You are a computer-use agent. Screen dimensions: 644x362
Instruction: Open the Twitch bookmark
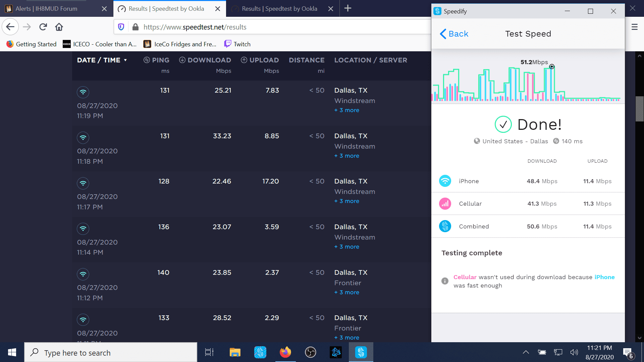[x=237, y=44]
